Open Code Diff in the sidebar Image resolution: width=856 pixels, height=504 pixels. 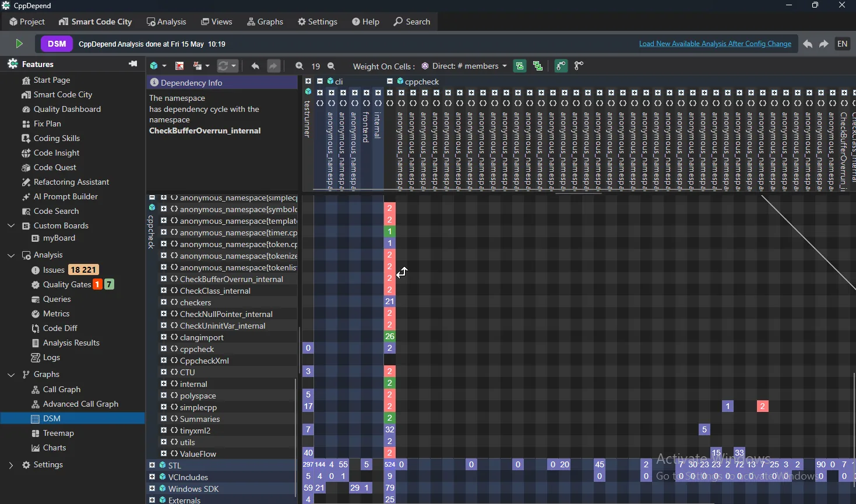(x=54, y=328)
